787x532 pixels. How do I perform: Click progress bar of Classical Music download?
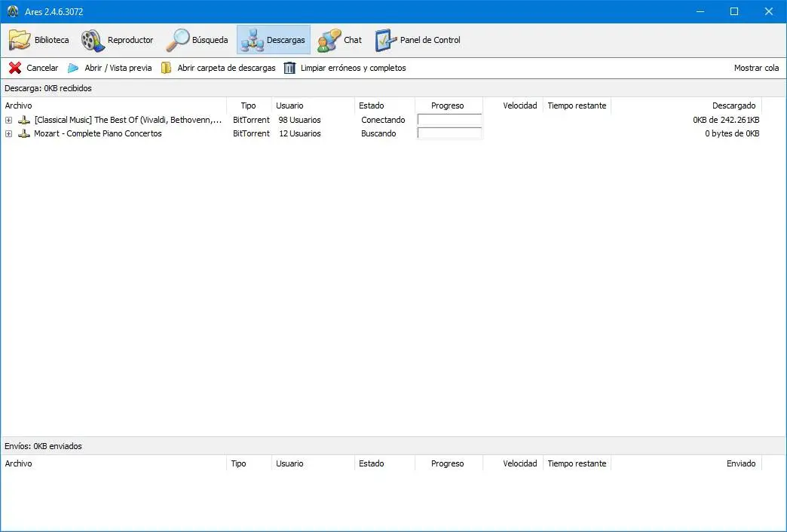450,120
